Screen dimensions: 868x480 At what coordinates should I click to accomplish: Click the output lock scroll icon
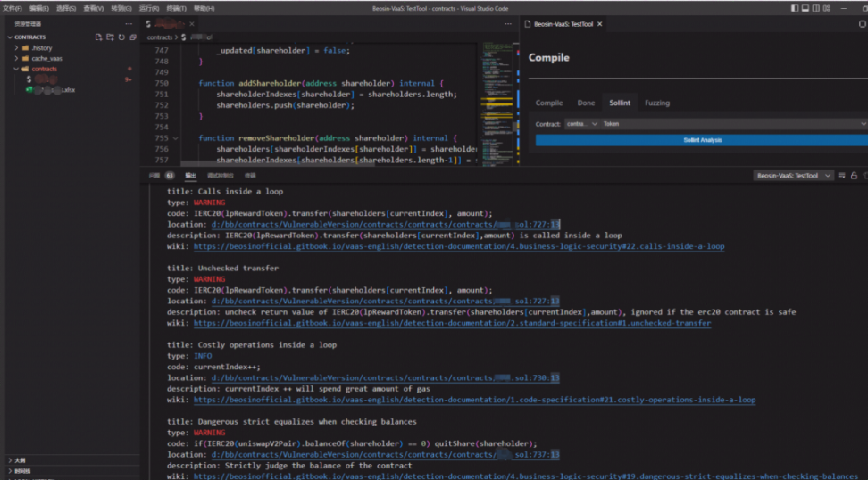tap(854, 176)
